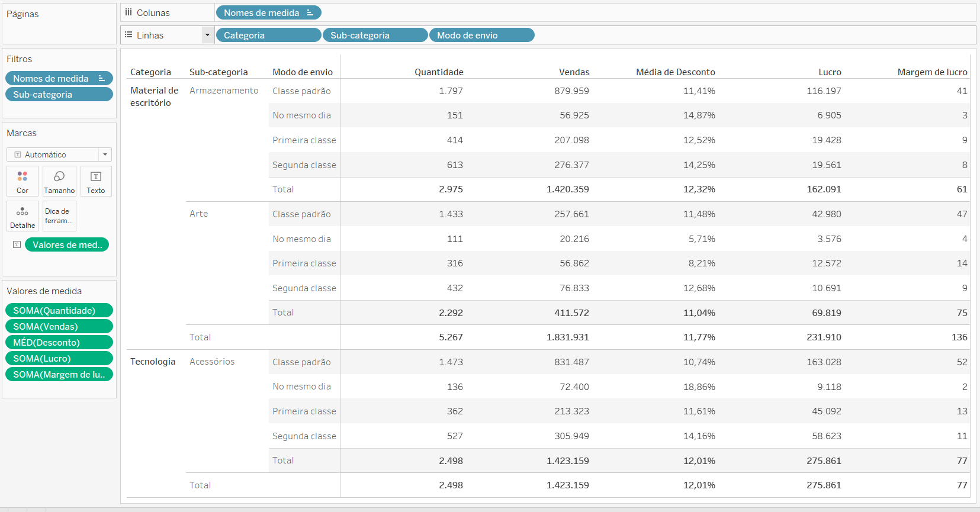The image size is (980, 512).
Task: Select the Modo de envio pill
Action: click(x=481, y=35)
